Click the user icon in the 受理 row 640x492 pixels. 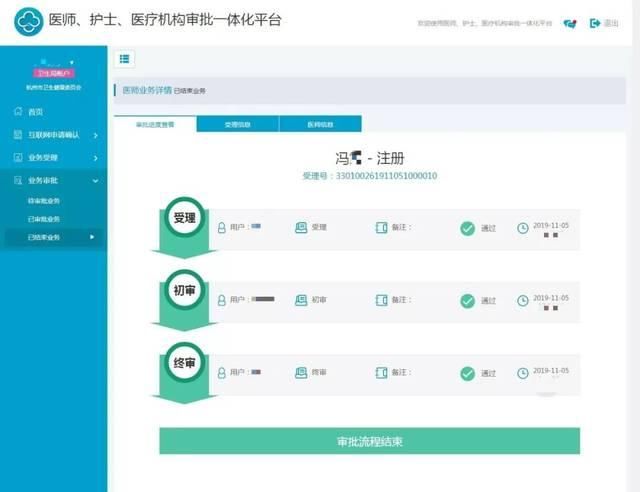point(222,228)
